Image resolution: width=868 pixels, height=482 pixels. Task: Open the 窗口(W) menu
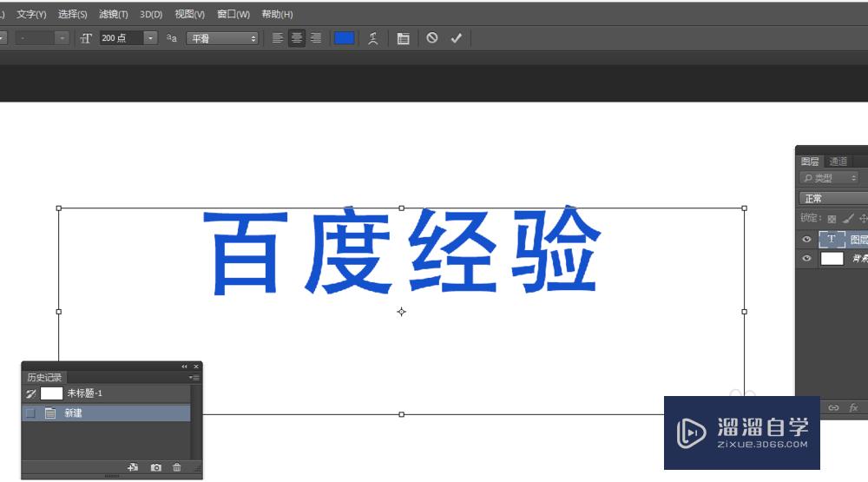(233, 15)
